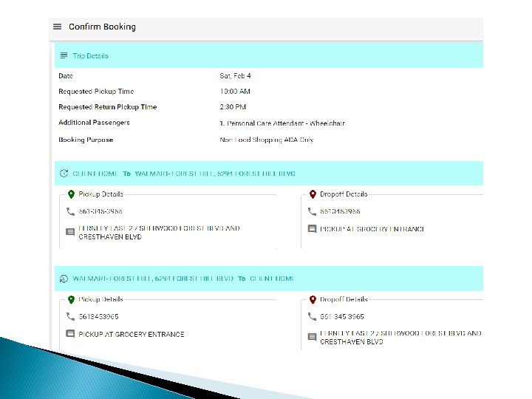Click return header WALMART-FOREST HILL To CLIENT HOME
This screenshot has height=399, width=532.
(184, 279)
